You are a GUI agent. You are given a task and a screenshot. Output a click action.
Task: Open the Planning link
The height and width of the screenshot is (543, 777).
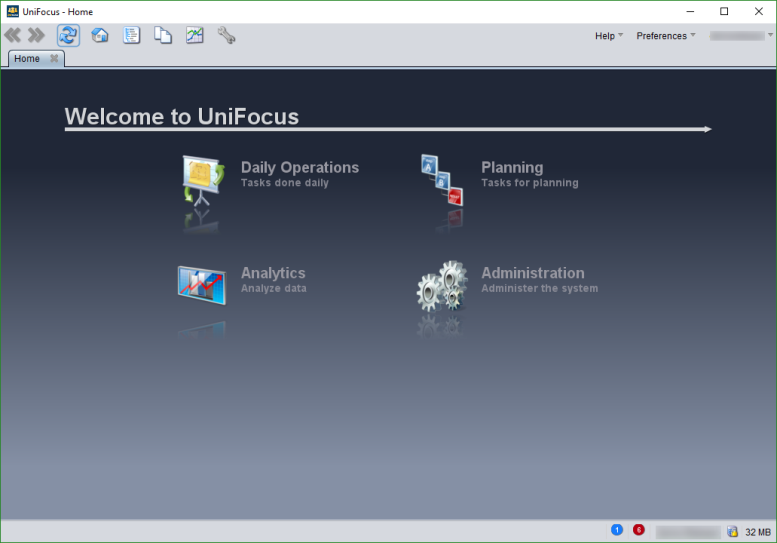click(x=512, y=167)
